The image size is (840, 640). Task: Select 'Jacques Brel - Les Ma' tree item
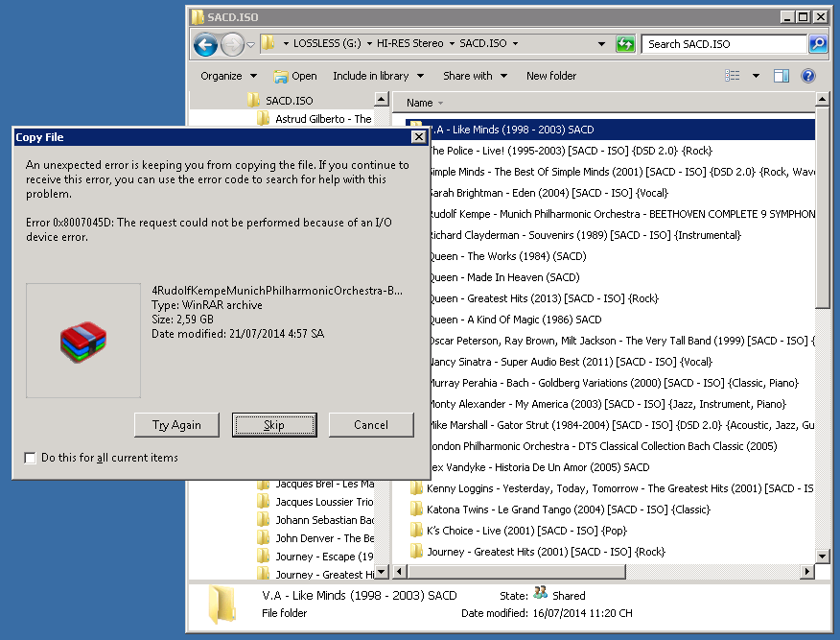coord(325,484)
